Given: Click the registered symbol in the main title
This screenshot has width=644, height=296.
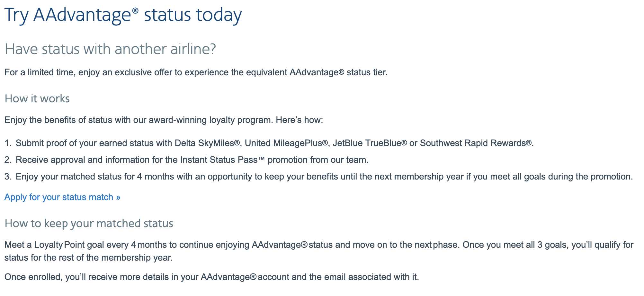Looking at the screenshot, I should [x=135, y=11].
